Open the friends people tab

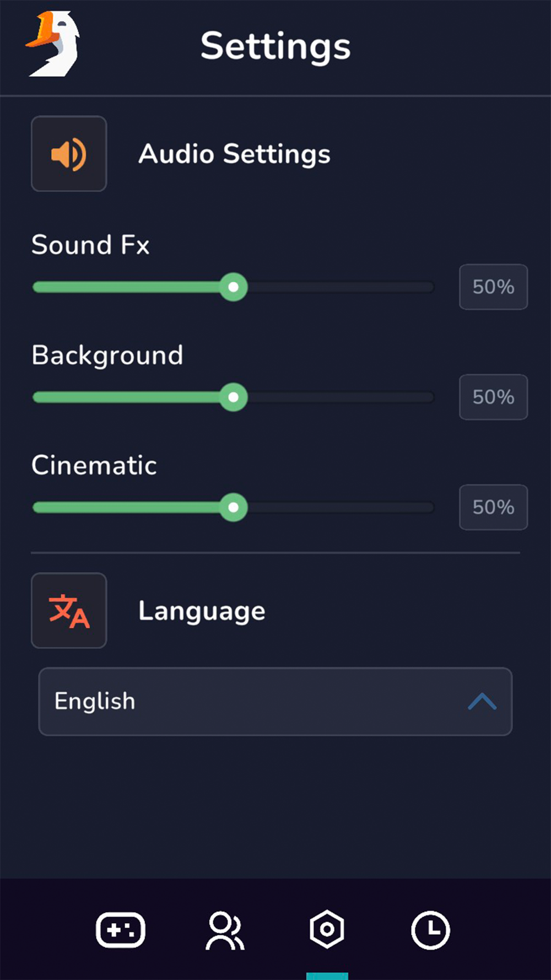point(224,930)
